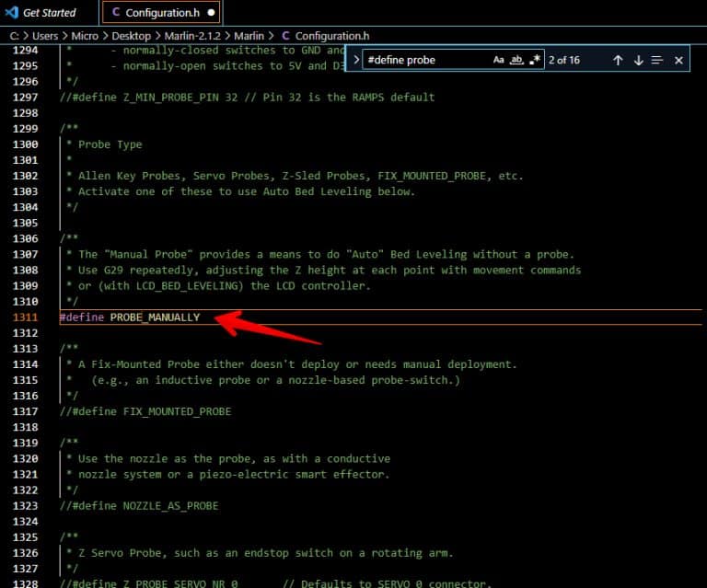
Task: Open the 'Configuration.h' breadcrumb item
Action: pyautogui.click(x=332, y=36)
